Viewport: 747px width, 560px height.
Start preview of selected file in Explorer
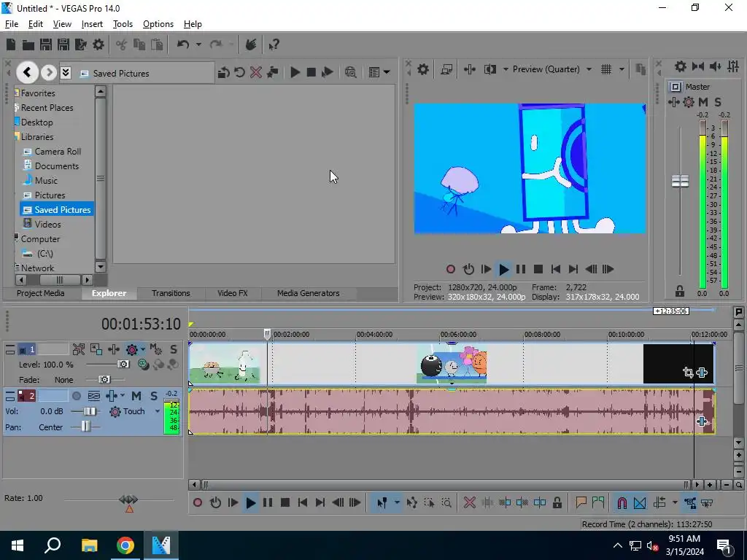tap(295, 72)
